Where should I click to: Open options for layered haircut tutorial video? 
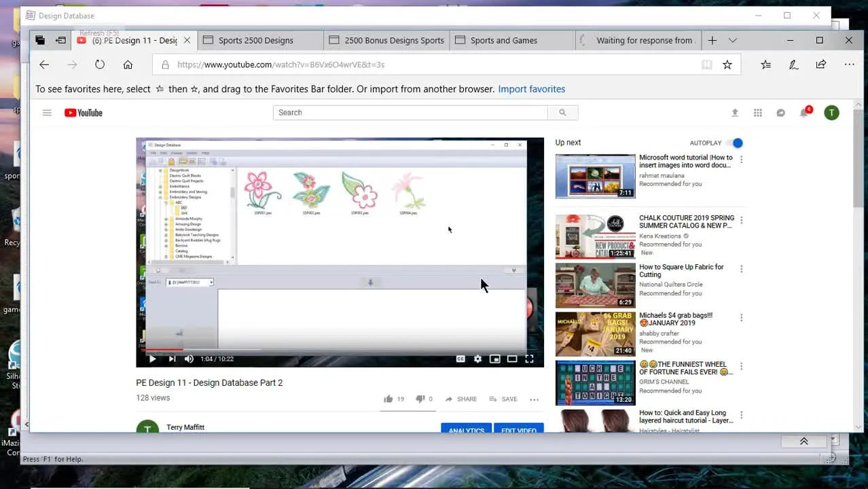pos(741,415)
